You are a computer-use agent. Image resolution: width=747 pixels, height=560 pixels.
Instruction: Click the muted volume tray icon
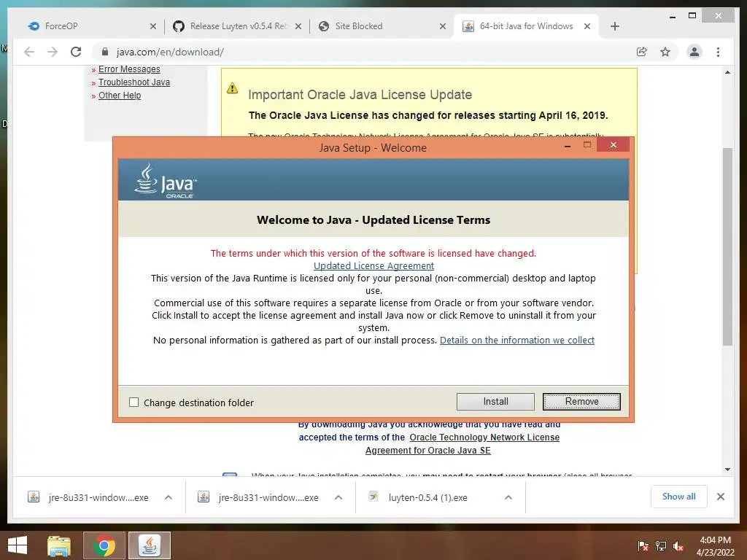[678, 546]
